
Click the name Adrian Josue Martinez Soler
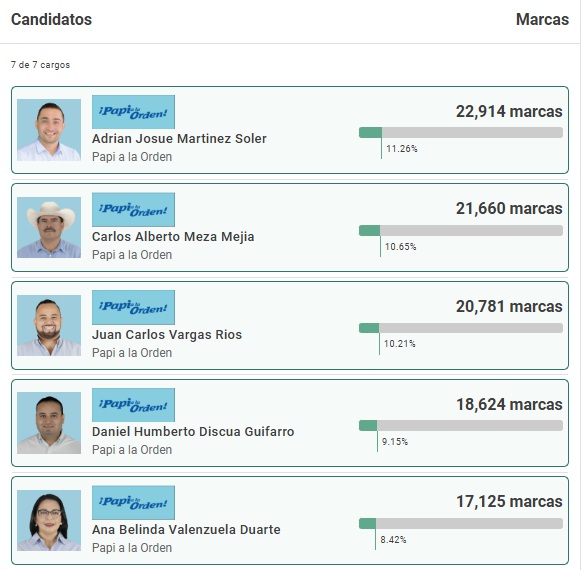click(179, 139)
